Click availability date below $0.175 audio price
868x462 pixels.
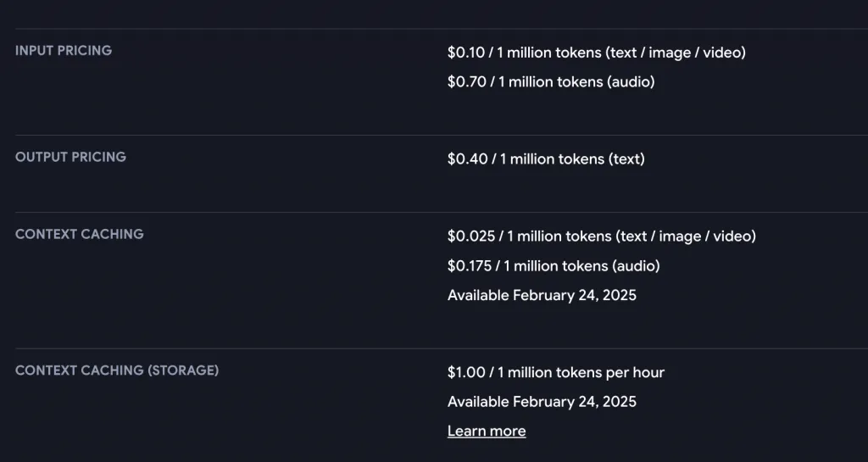point(542,296)
